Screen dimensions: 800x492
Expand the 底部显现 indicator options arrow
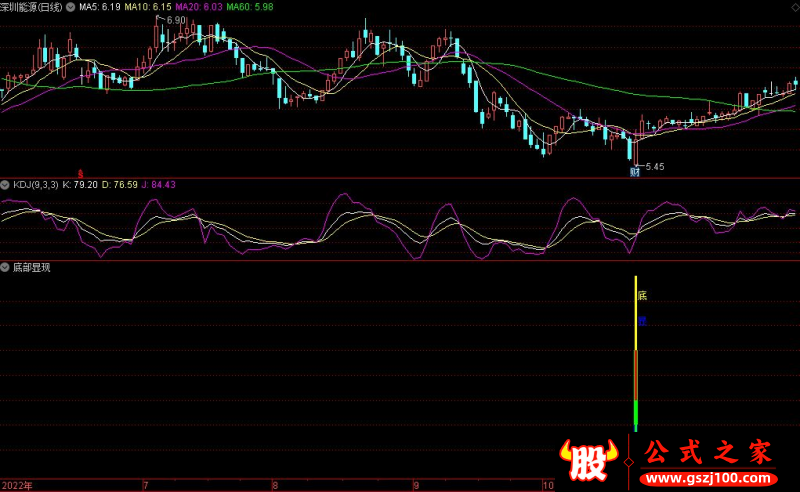(x=5, y=268)
